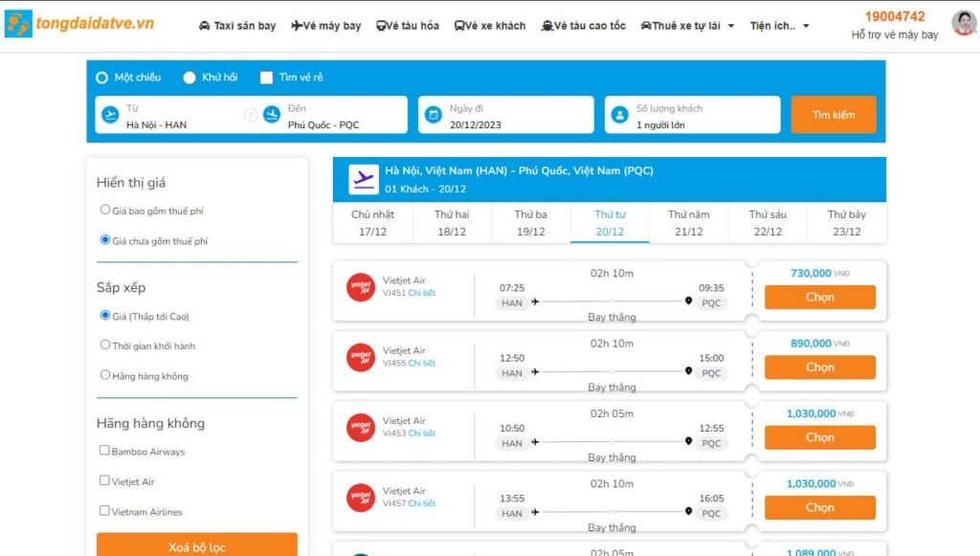Switch to Thứ năm 21/12 tab
This screenshot has width=980, height=556.
pos(689,223)
